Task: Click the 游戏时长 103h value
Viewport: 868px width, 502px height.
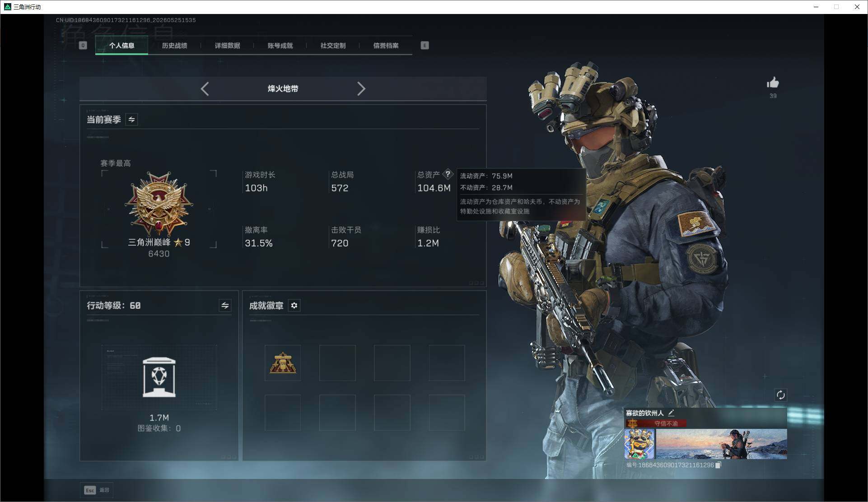Action: point(256,188)
